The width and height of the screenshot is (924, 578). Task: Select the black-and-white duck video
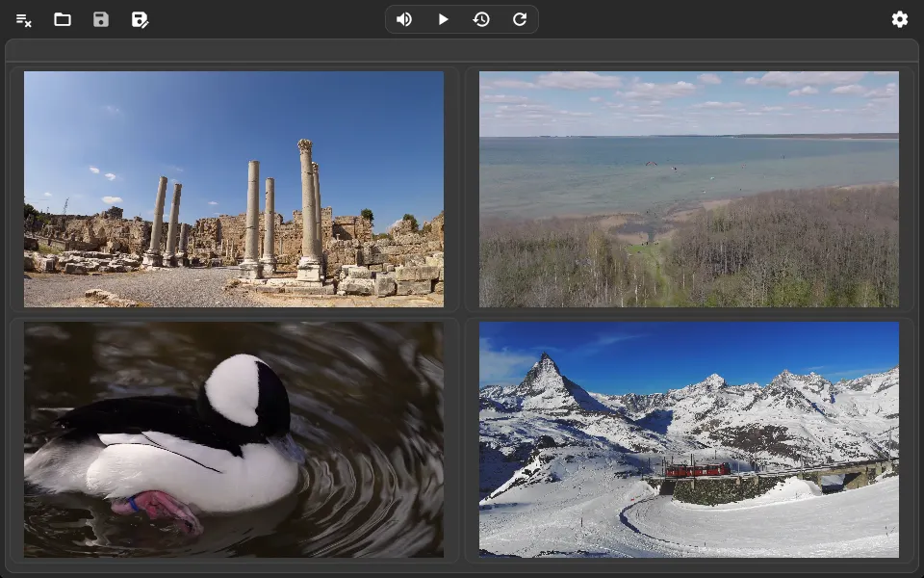(x=234, y=439)
